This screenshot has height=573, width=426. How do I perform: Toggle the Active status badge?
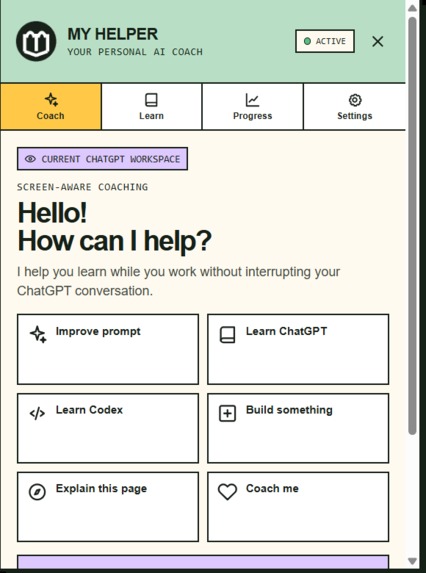point(325,41)
